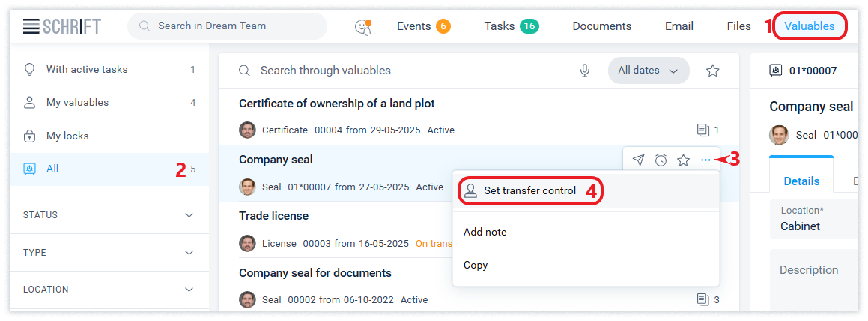Expand the LOCATION filter section
Image resolution: width=868 pixels, height=321 pixels.
coord(109,289)
